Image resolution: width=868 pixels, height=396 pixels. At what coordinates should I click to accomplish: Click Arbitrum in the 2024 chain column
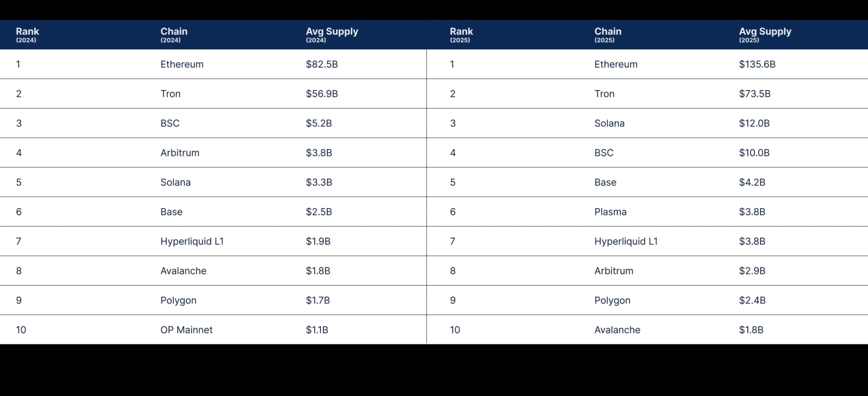point(179,153)
